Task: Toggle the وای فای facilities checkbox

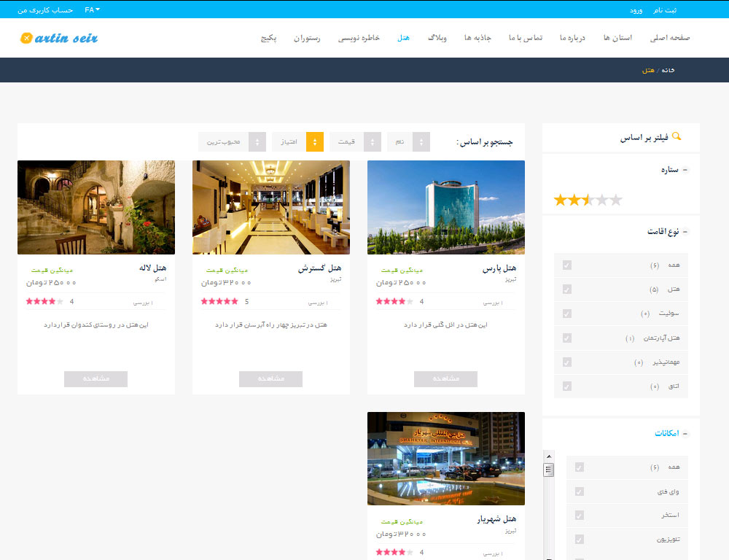Action: coord(580,491)
